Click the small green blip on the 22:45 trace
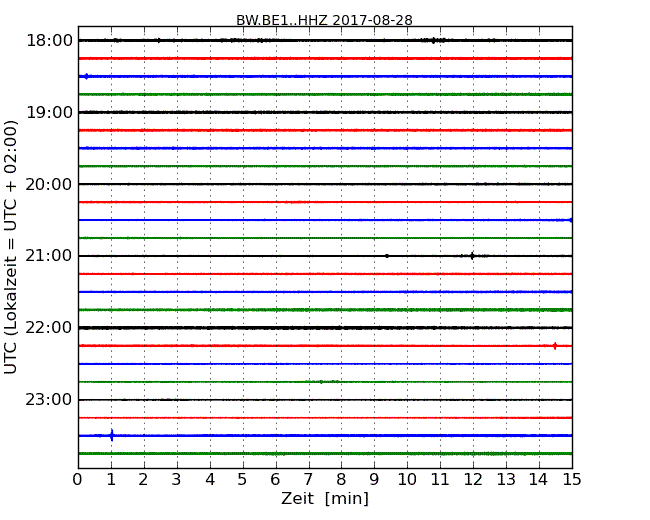 pos(321,382)
